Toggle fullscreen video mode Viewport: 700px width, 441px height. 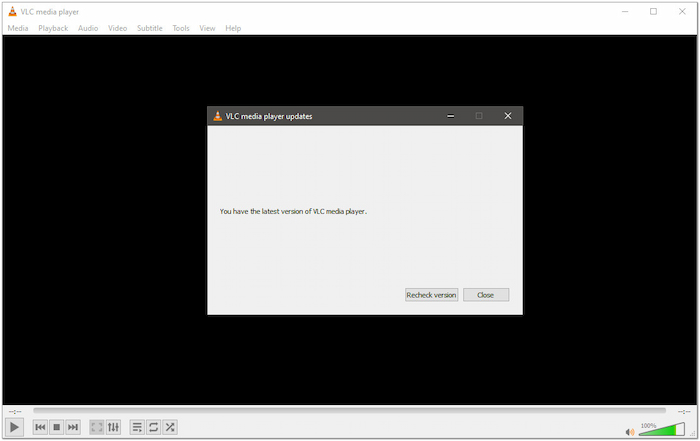pos(96,427)
